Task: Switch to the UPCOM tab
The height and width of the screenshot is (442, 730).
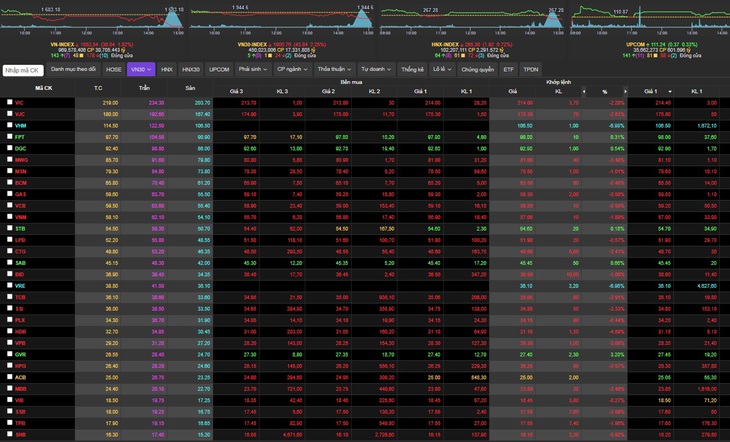Action: click(219, 69)
